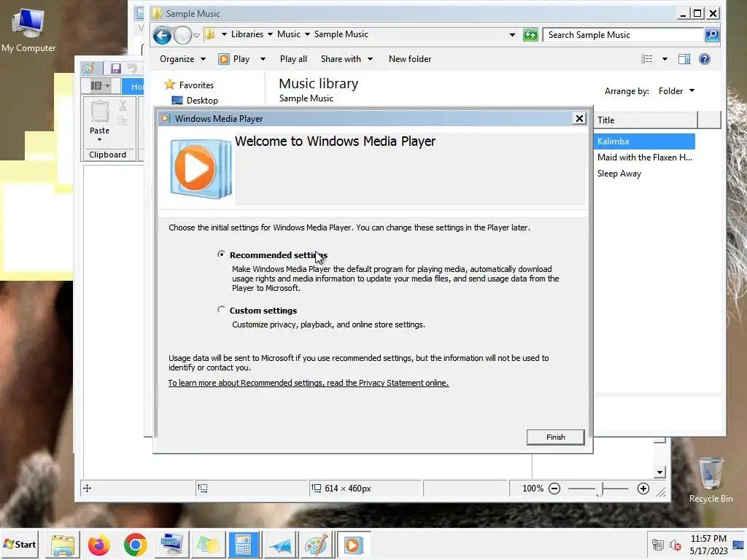Select Maid with the Flaxen Hair track
Screen dimensions: 747x560
pos(645,157)
